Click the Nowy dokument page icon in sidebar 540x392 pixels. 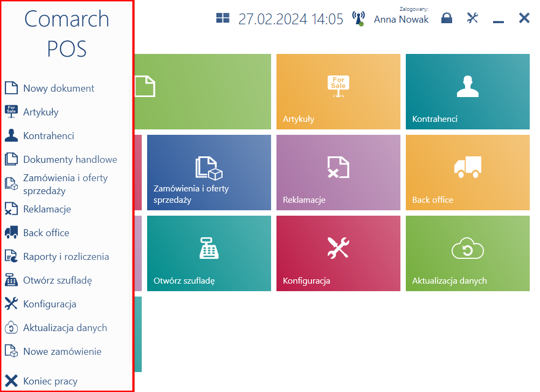[11, 88]
